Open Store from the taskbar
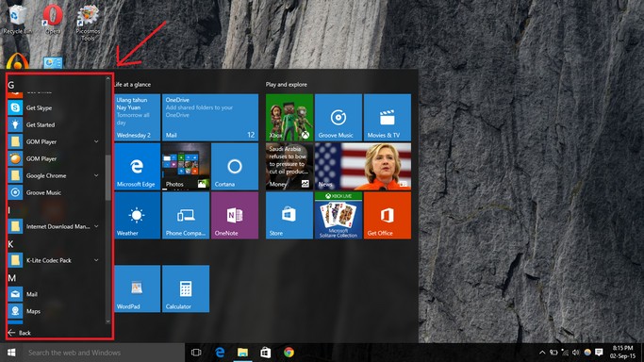The width and height of the screenshot is (644, 362). click(x=266, y=353)
